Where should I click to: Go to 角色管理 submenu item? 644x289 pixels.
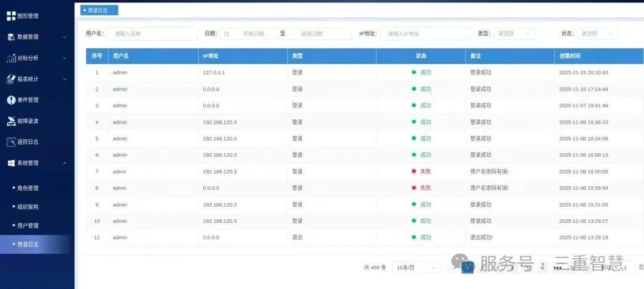pyautogui.click(x=28, y=188)
